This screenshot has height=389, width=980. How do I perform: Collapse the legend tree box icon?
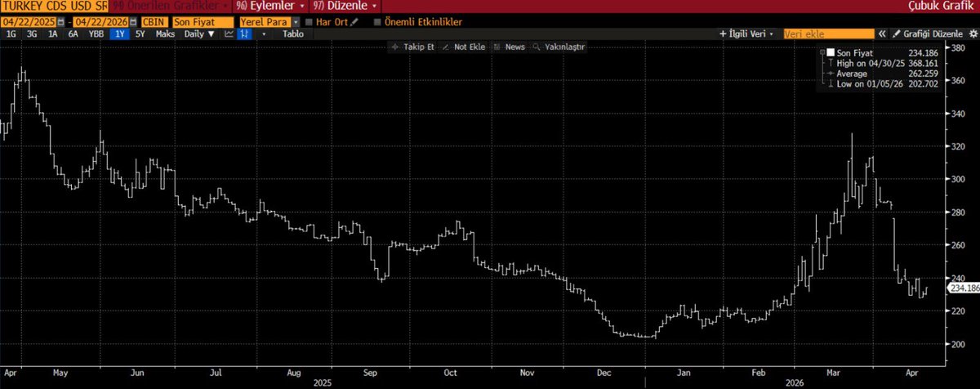pyautogui.click(x=822, y=52)
